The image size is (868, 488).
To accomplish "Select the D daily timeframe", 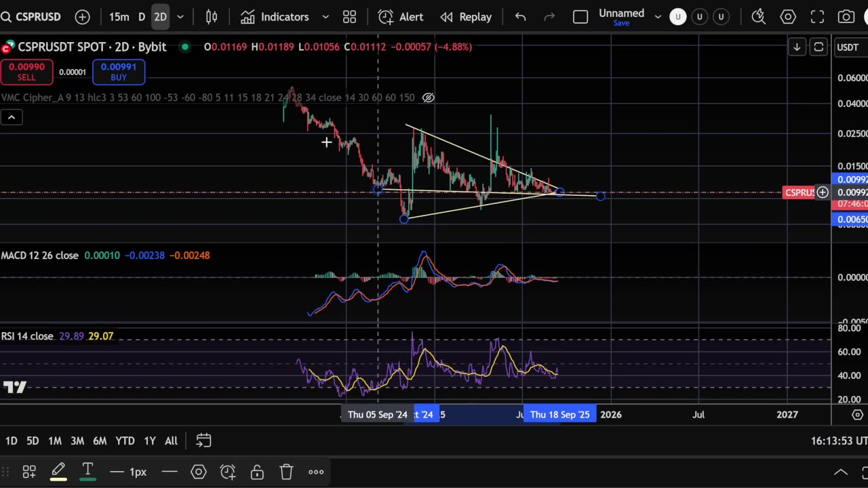I will click(x=142, y=17).
